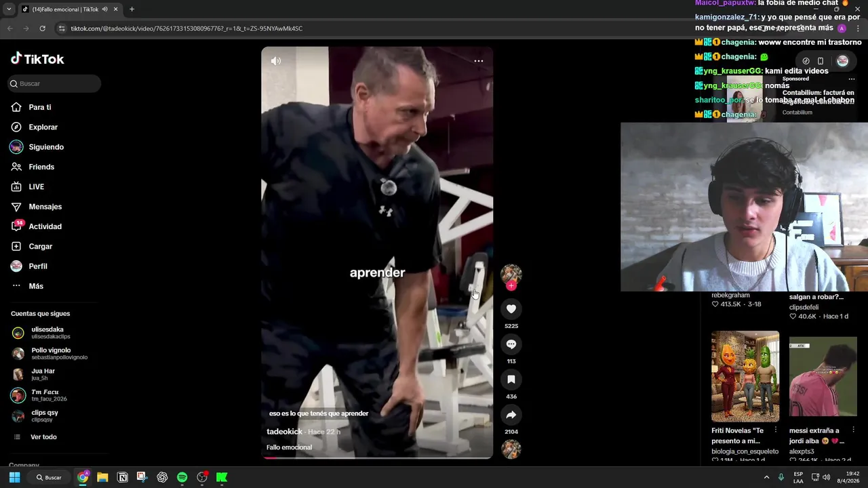
Task: Open the biologia_con_esqueleto author link
Action: [x=745, y=451]
